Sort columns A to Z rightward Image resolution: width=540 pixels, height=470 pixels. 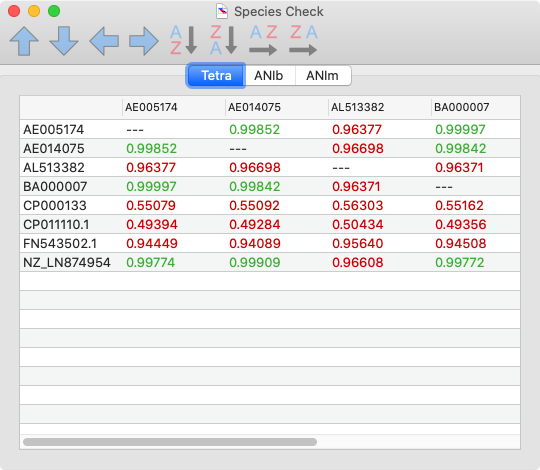264,40
